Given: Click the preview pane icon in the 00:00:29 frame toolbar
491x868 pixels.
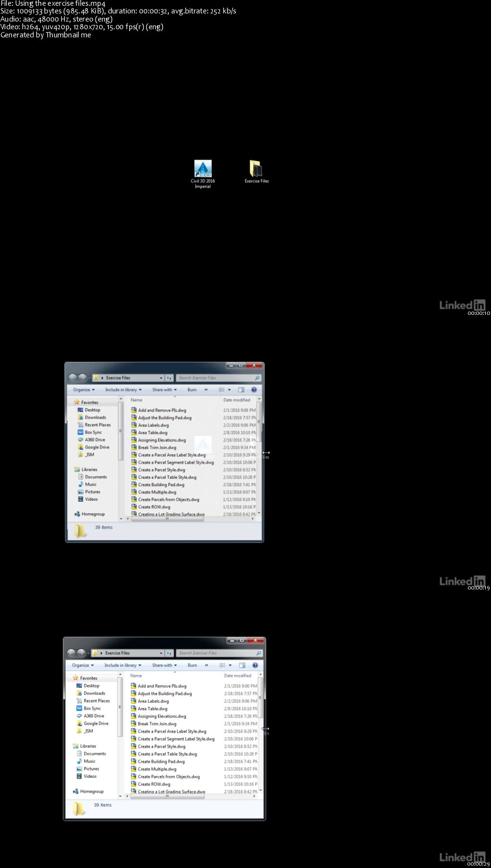Looking at the screenshot, I should click(x=242, y=665).
